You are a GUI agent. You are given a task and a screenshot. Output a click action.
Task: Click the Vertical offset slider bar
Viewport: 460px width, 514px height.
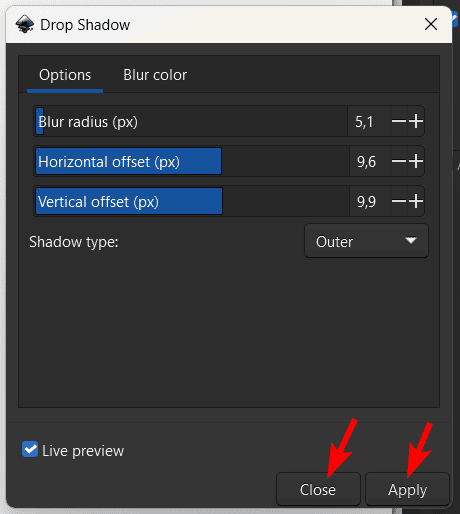(192, 201)
